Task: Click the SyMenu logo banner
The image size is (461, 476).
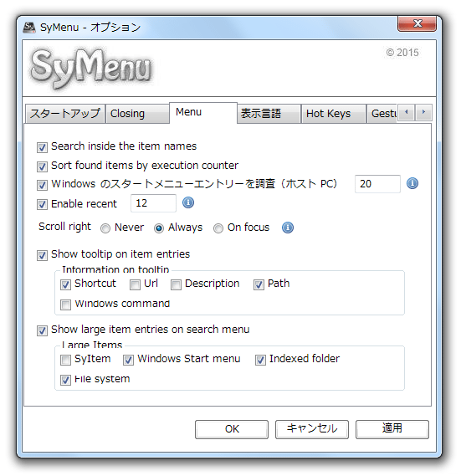Action: 91,69
